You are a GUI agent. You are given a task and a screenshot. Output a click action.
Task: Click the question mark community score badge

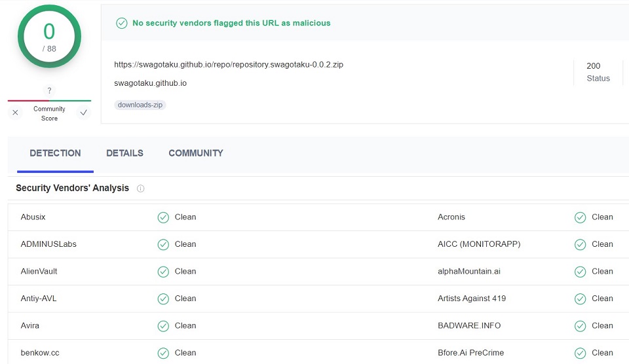[49, 90]
